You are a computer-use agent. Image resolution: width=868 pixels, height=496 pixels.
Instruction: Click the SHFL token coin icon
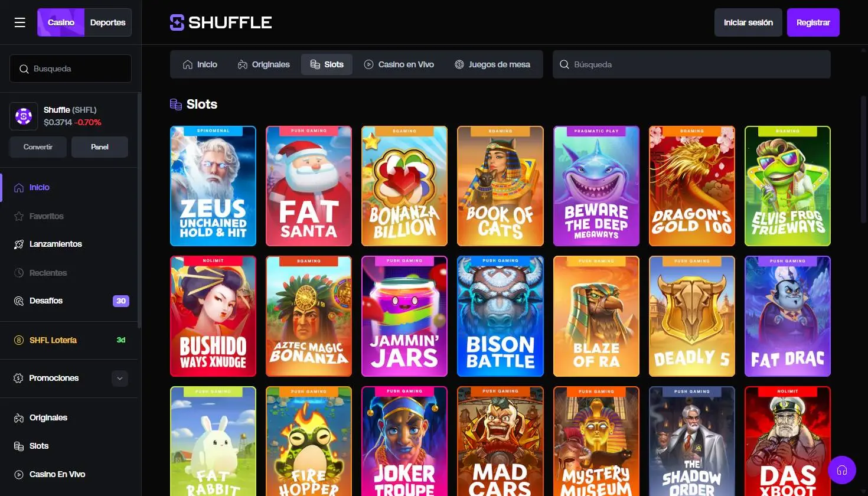click(x=24, y=116)
